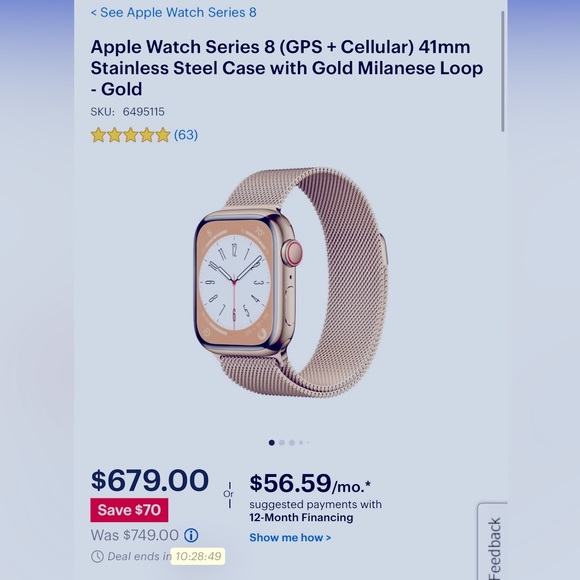Click the price info icon beside Was $749.00

click(191, 535)
